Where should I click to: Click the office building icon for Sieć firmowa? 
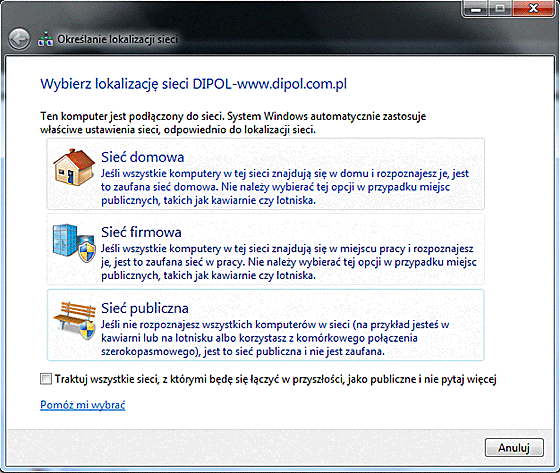pyautogui.click(x=74, y=243)
